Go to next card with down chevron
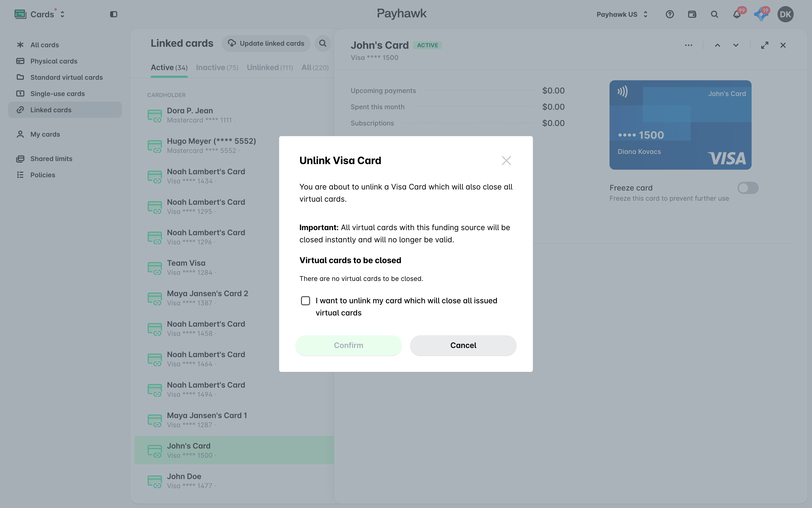The height and width of the screenshot is (508, 812). point(736,45)
